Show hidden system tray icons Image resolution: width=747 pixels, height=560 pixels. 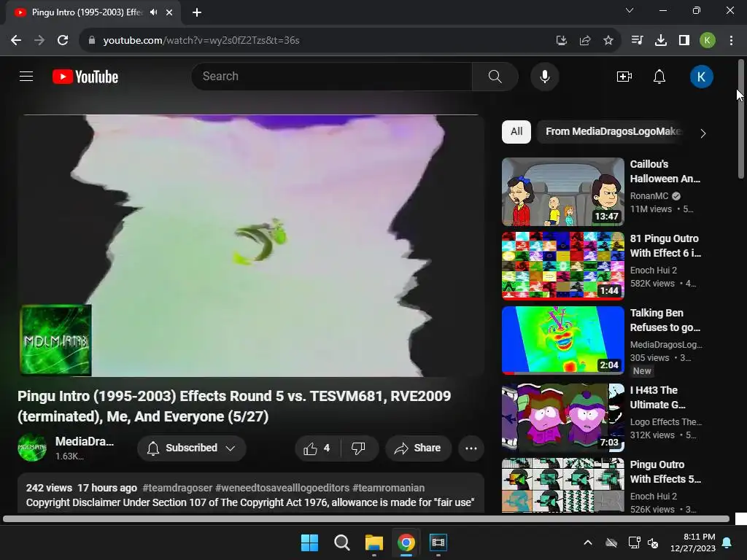tap(588, 542)
